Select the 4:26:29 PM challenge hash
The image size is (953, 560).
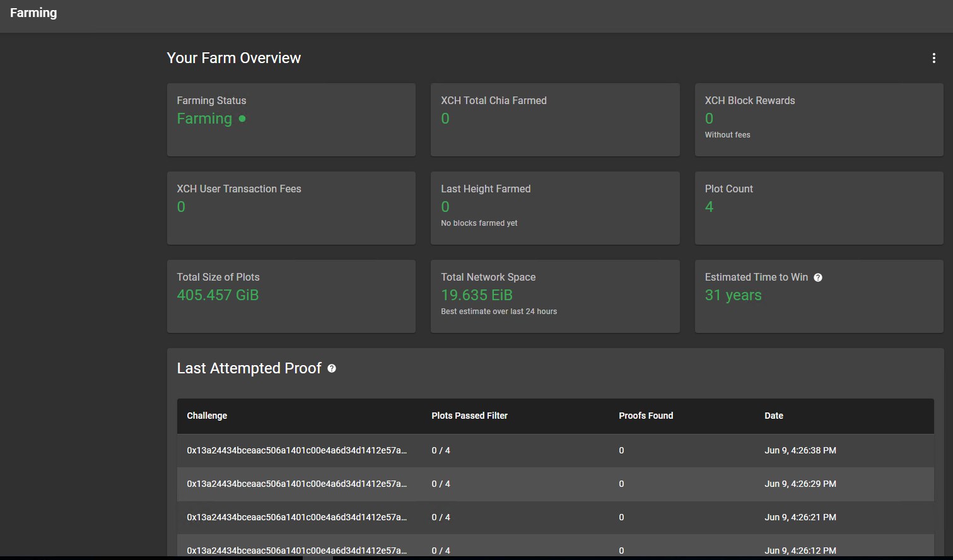(296, 484)
